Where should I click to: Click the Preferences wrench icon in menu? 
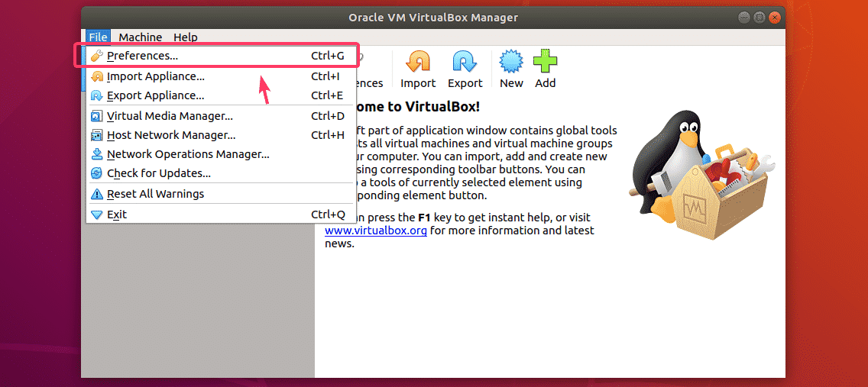97,56
